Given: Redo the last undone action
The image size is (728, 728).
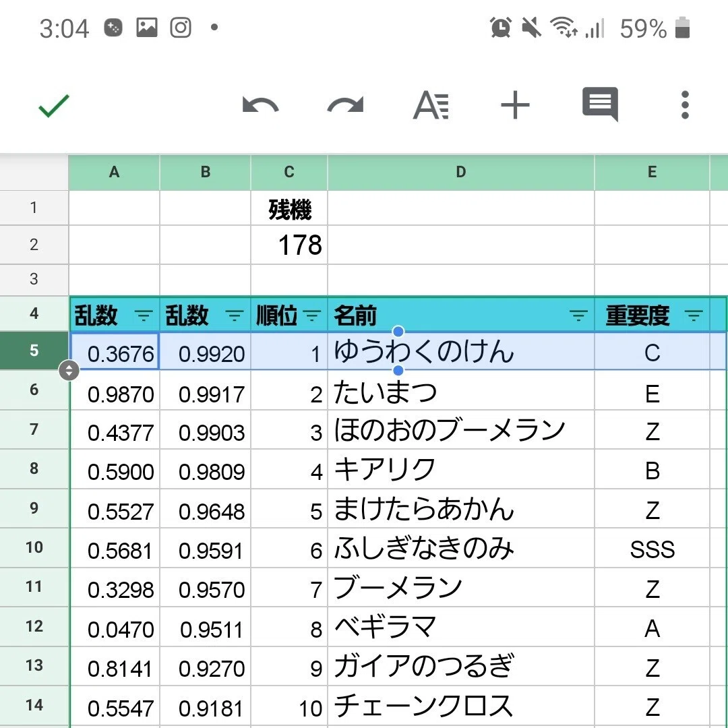Looking at the screenshot, I should point(345,105).
